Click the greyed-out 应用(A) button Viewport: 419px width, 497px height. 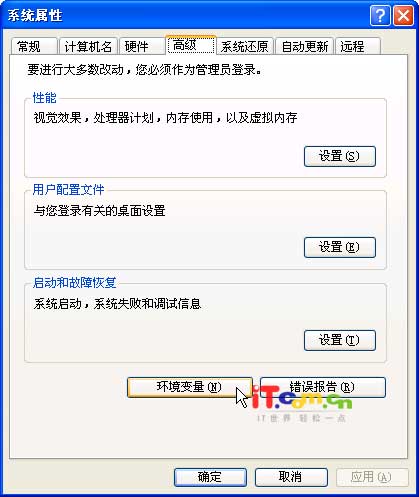coord(372,477)
